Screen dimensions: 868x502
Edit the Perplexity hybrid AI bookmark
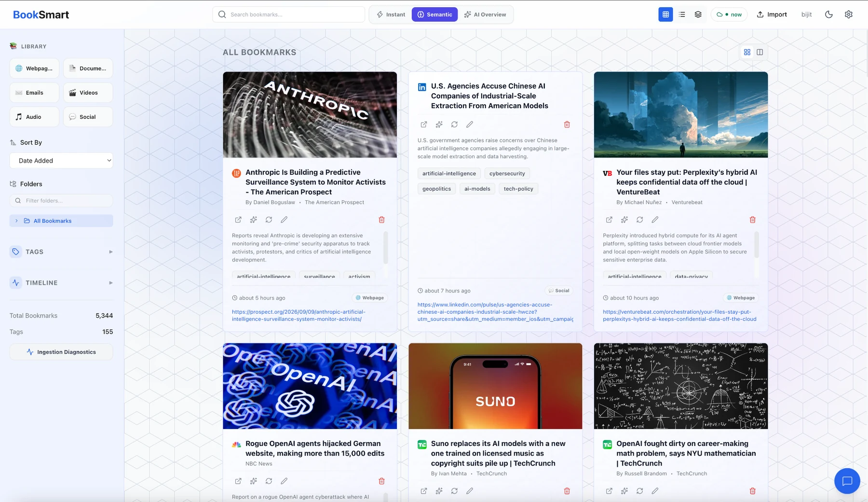655,220
